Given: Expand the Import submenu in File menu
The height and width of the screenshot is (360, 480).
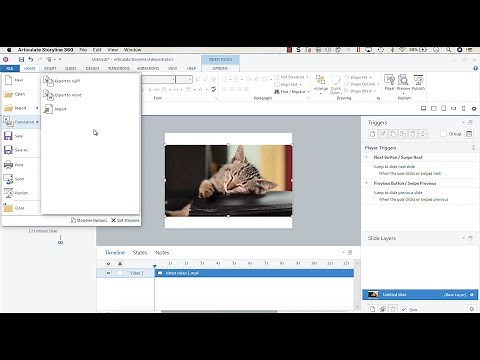Looking at the screenshot, I should tap(20, 108).
